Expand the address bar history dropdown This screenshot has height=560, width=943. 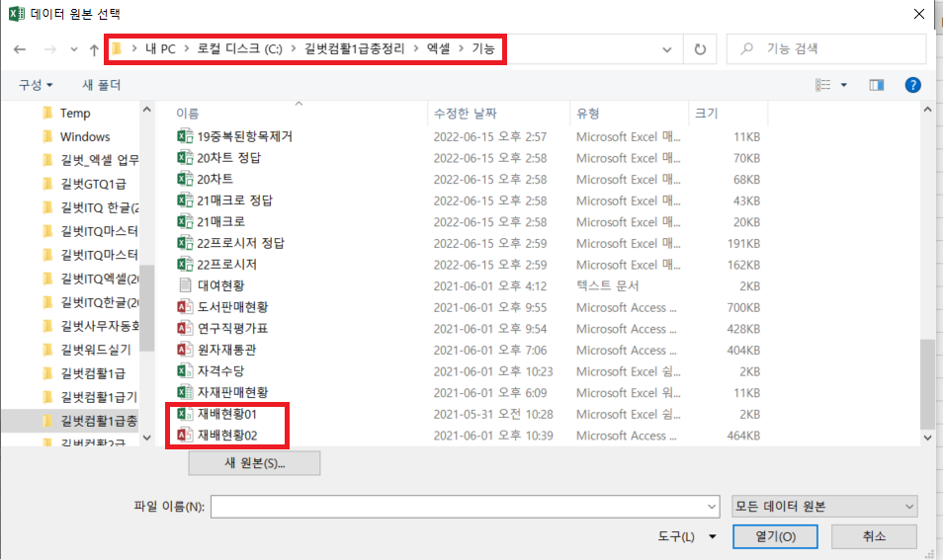(668, 49)
